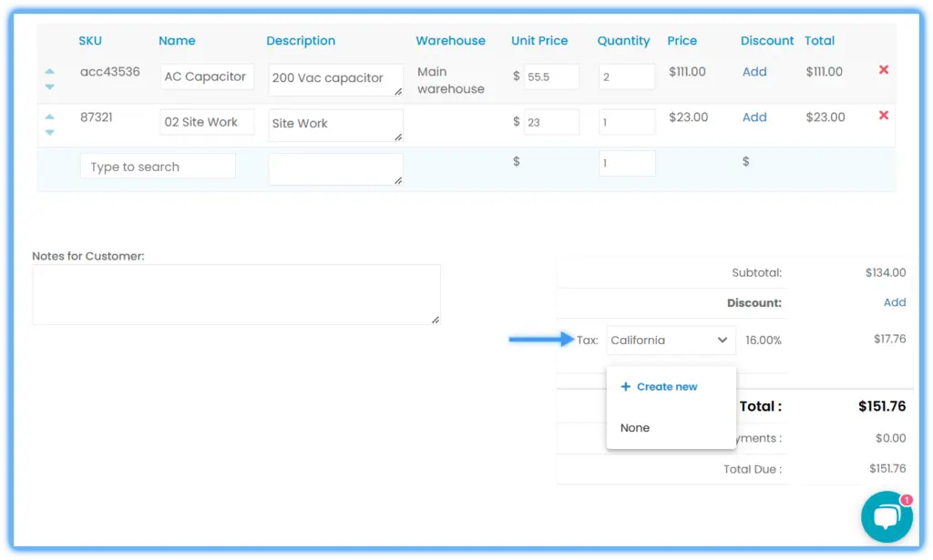Viewport: 933px width, 560px height.
Task: Click Site Work row Total $23.00
Action: pyautogui.click(x=825, y=117)
